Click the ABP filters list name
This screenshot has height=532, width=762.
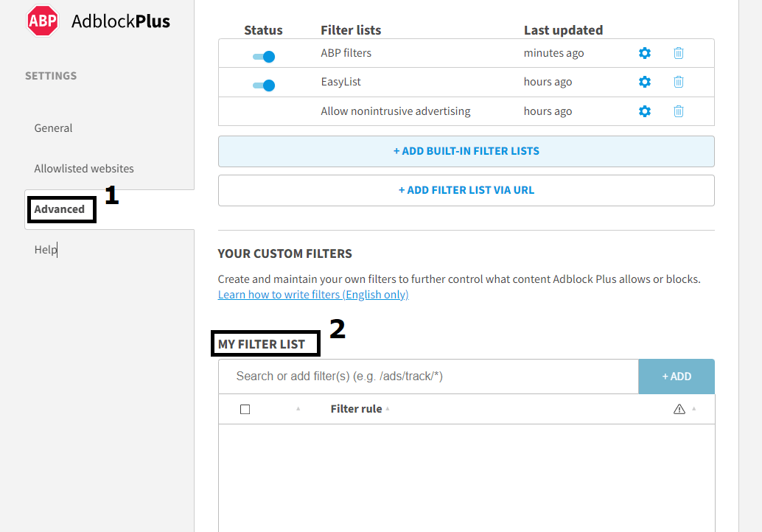pyautogui.click(x=346, y=53)
